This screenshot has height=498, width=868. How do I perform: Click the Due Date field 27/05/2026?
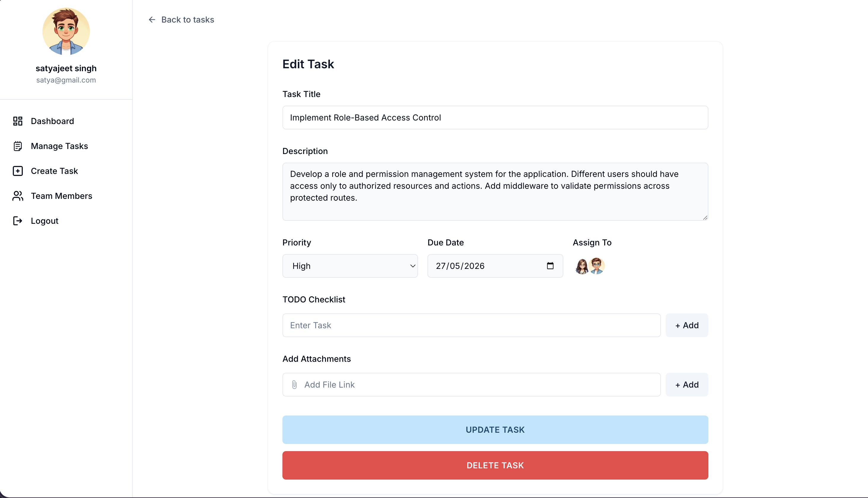495,266
